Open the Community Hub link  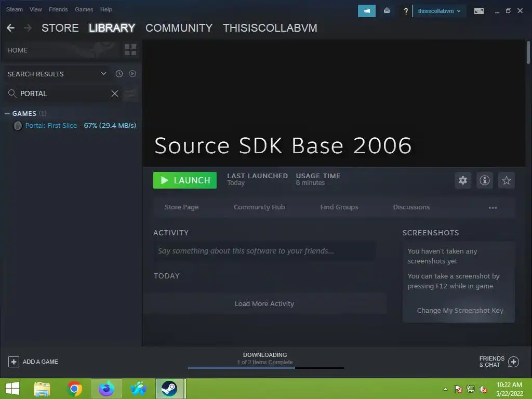259,207
